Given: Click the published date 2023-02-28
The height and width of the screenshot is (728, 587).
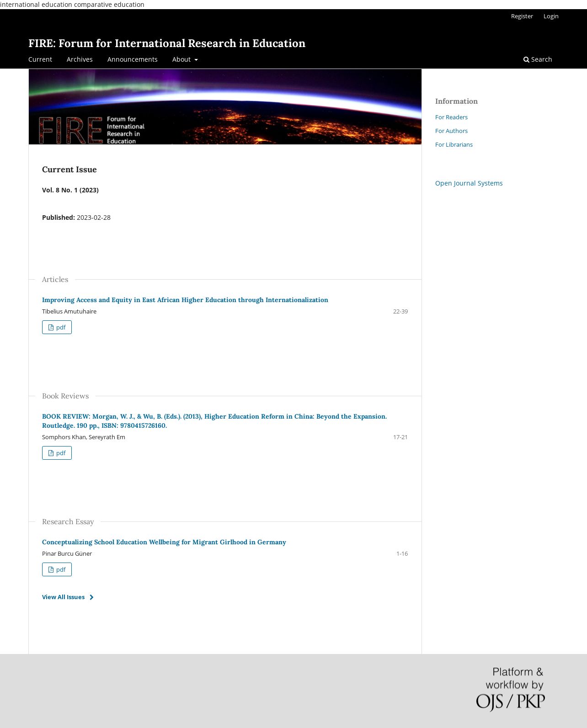Looking at the screenshot, I should coord(94,218).
